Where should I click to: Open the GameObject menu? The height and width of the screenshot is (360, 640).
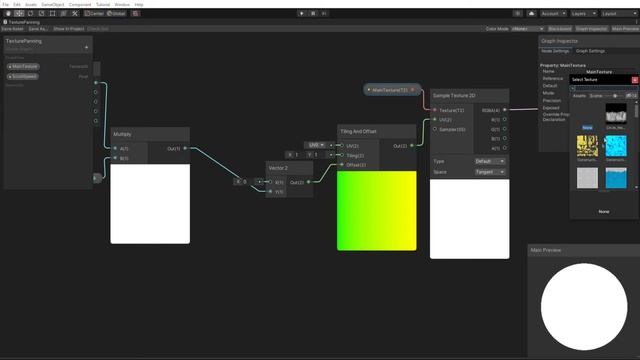pyautogui.click(x=53, y=4)
